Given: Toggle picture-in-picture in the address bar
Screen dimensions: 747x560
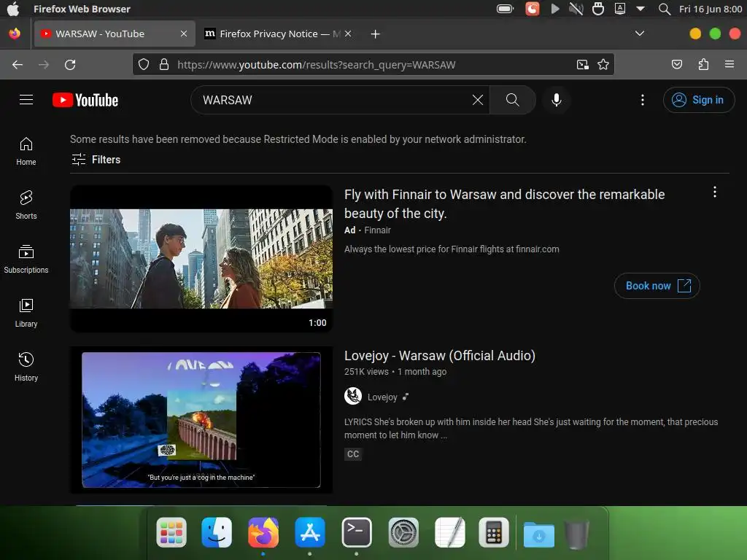Looking at the screenshot, I should click(582, 64).
